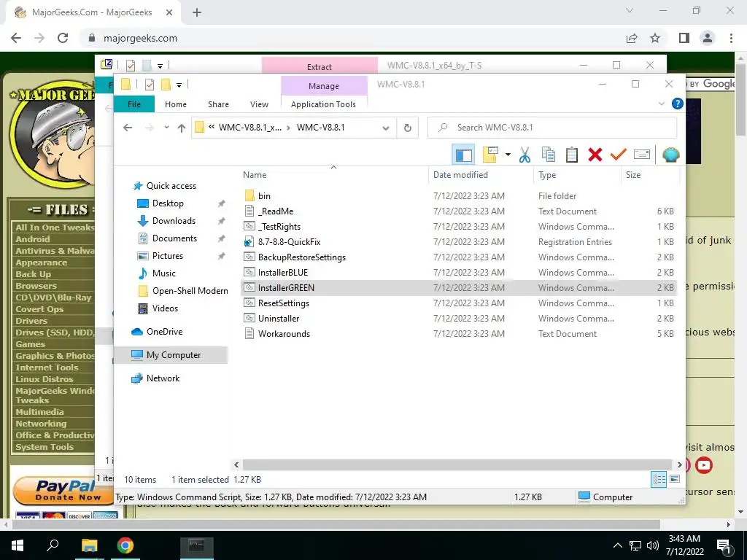Open Windows Start menu
Viewport: 747px width, 560px height.
pos(18,545)
